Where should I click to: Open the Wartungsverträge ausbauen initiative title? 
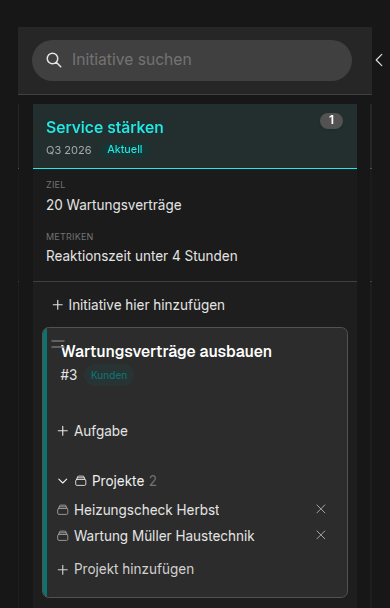tap(167, 351)
